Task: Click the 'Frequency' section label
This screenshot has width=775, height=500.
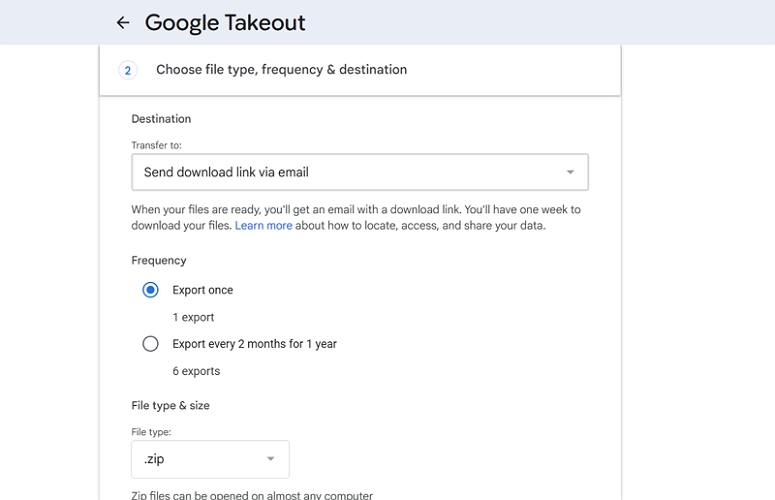Action: (159, 261)
